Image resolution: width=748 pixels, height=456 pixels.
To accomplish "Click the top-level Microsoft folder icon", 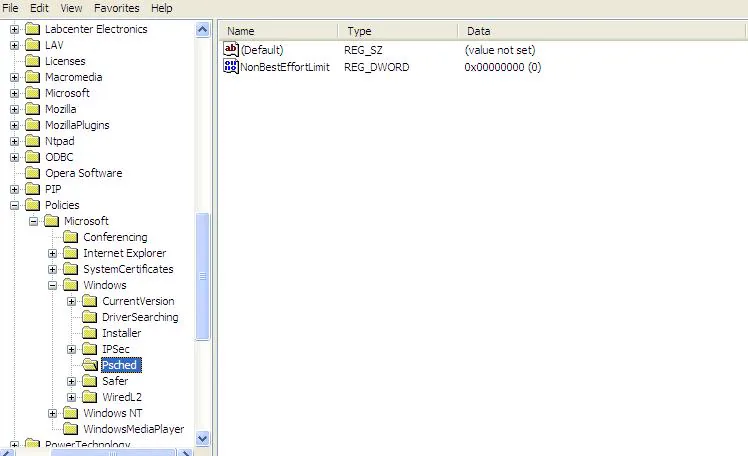I will [x=32, y=93].
